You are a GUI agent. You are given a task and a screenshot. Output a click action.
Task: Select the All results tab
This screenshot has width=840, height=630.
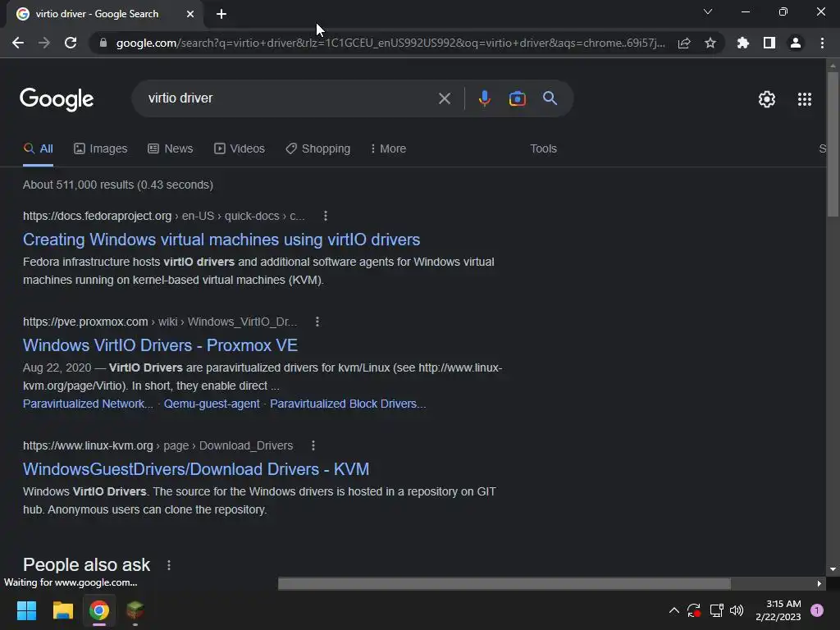pos(38,149)
